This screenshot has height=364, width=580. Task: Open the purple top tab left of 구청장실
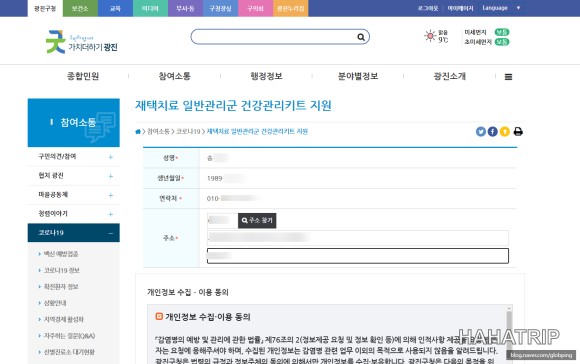click(185, 9)
